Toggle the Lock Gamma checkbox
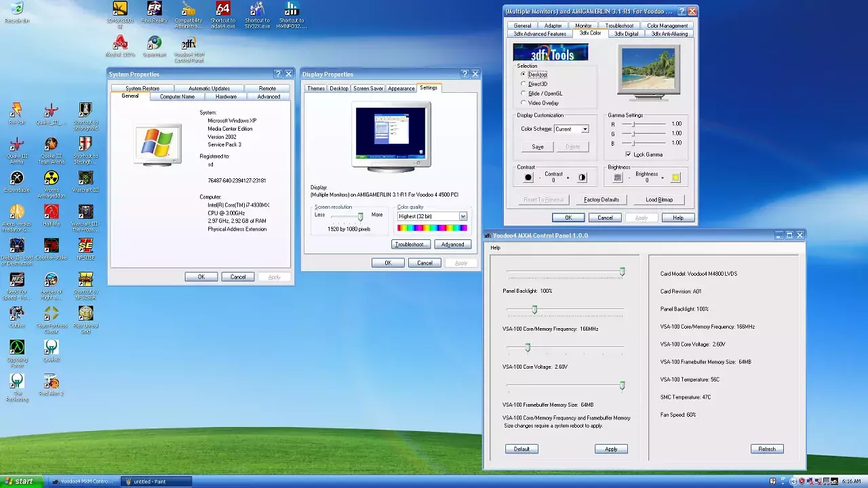The height and width of the screenshot is (488, 868). tap(628, 155)
